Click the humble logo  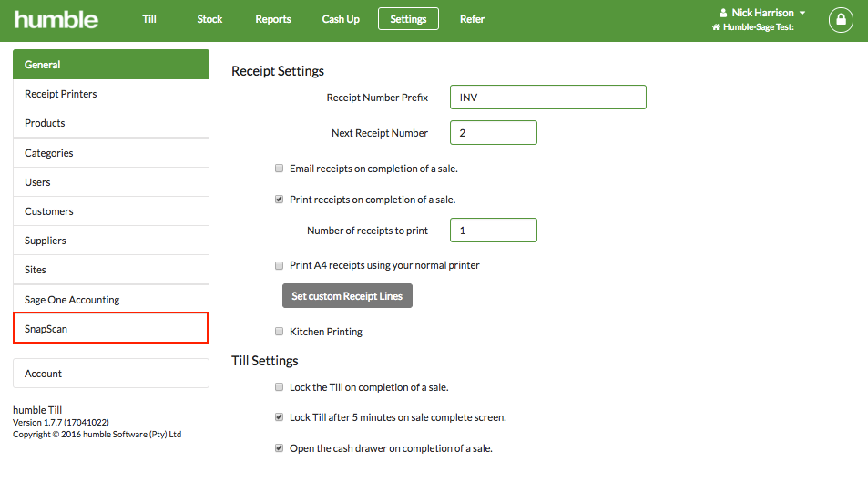pos(56,20)
